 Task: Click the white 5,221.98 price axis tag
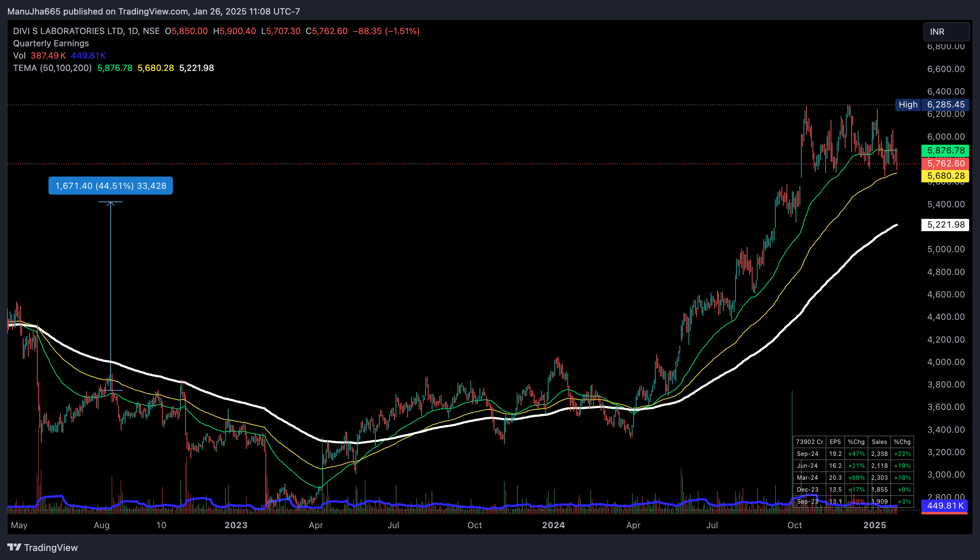945,225
